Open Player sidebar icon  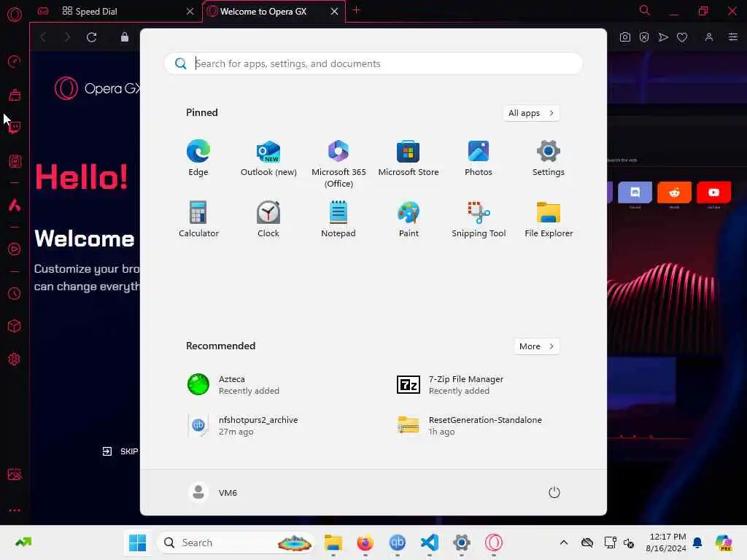(x=15, y=249)
